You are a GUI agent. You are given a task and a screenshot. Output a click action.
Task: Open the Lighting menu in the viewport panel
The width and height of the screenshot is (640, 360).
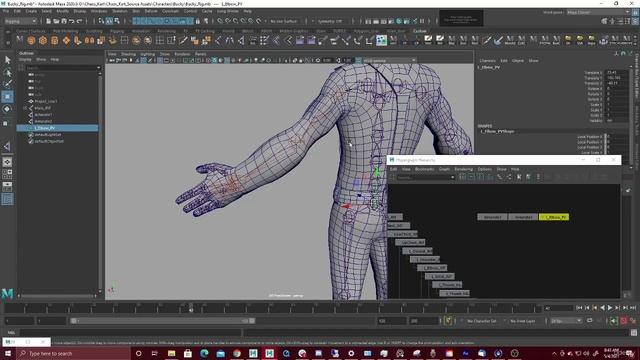tap(147, 54)
